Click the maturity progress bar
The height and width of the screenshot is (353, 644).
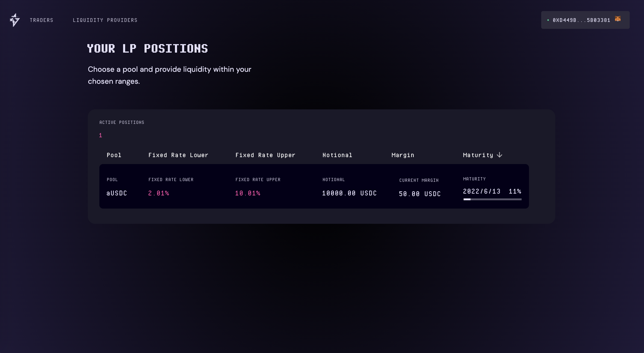[492, 199]
